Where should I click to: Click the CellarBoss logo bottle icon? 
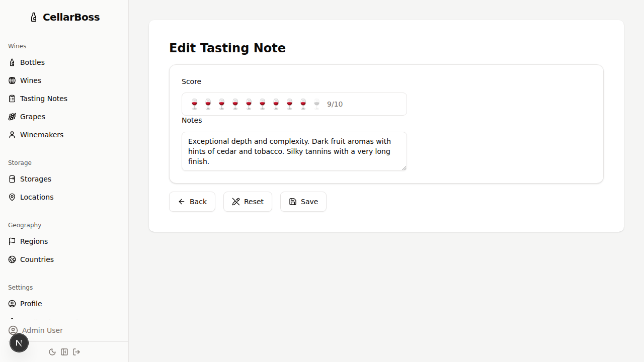pyautogui.click(x=34, y=17)
